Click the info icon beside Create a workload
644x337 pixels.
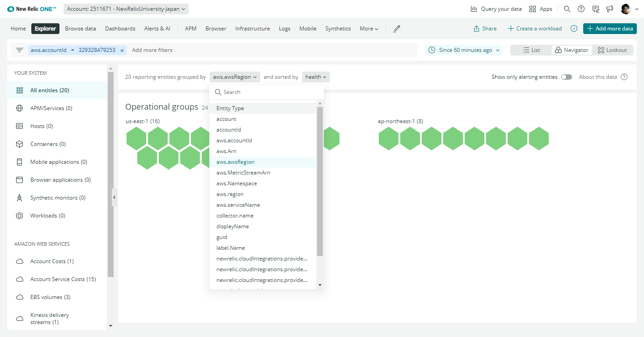point(574,29)
